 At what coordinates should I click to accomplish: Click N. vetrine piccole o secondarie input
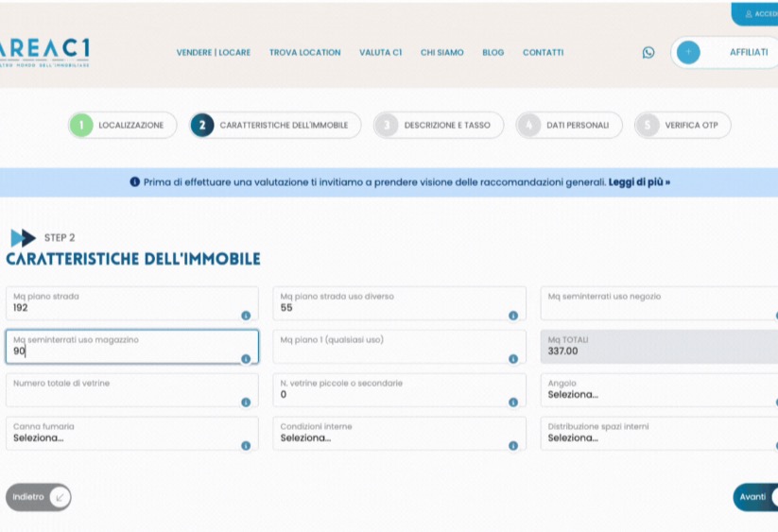400,390
